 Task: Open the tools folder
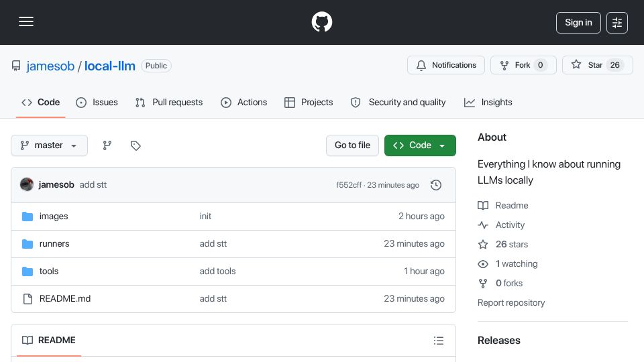click(49, 271)
